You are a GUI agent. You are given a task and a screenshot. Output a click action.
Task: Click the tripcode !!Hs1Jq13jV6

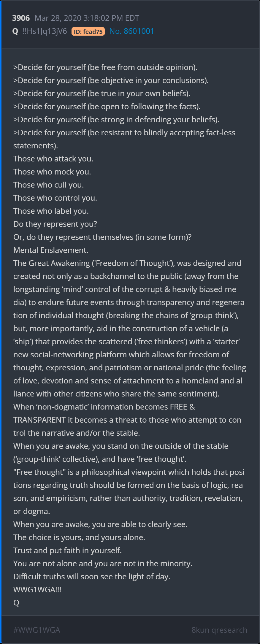45,31
